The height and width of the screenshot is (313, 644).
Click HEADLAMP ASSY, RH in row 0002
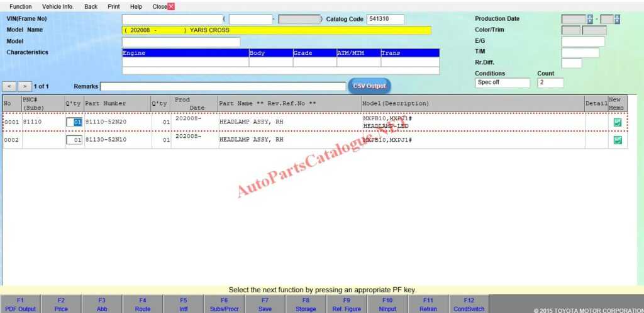click(x=252, y=140)
